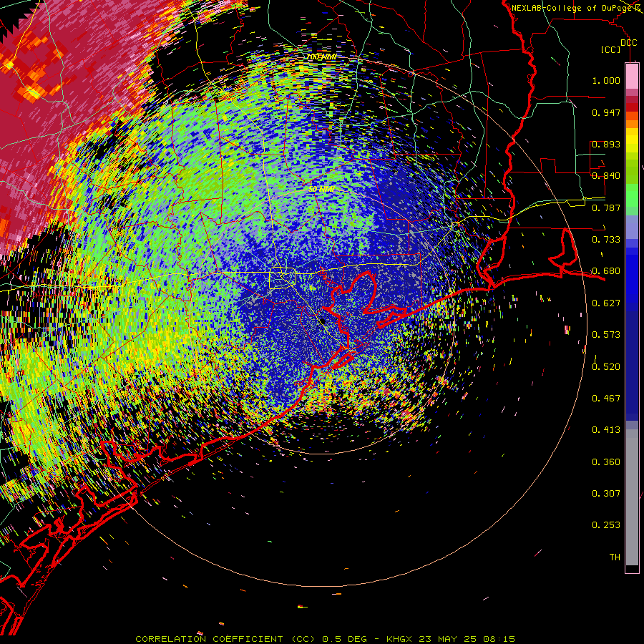Select the 0.307 legend value

point(606,494)
